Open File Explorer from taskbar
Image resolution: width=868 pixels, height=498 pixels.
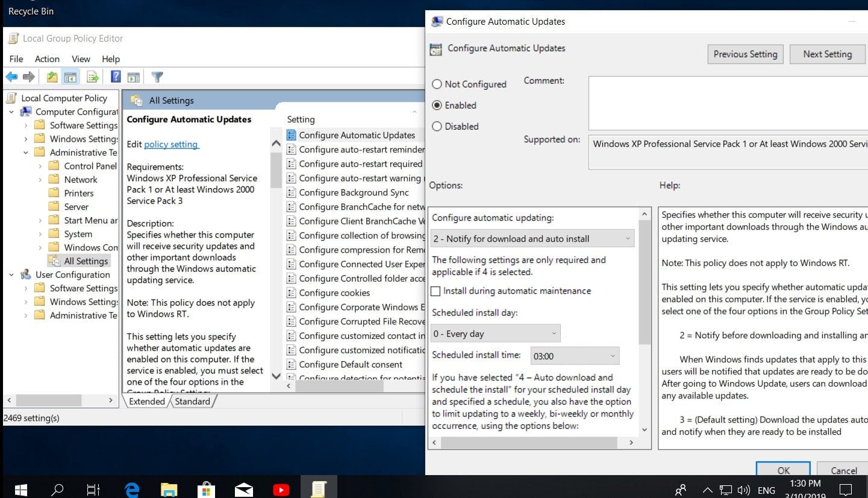pos(169,489)
